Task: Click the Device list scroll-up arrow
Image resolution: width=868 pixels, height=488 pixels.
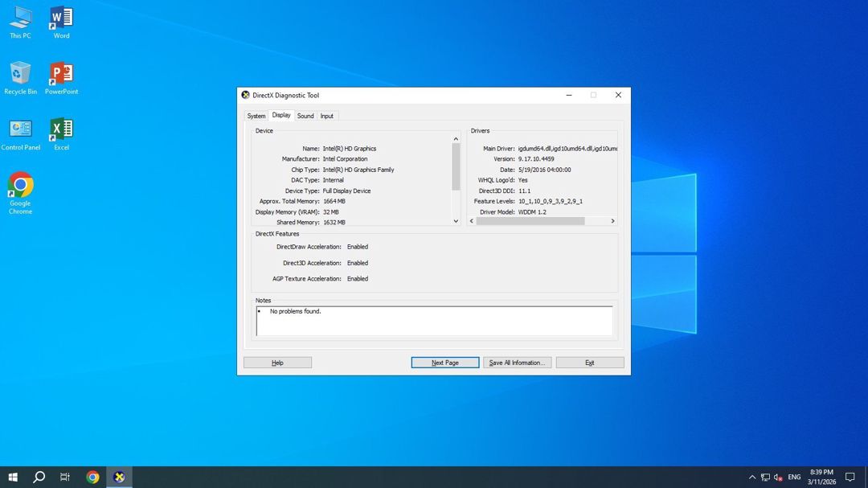Action: point(457,139)
